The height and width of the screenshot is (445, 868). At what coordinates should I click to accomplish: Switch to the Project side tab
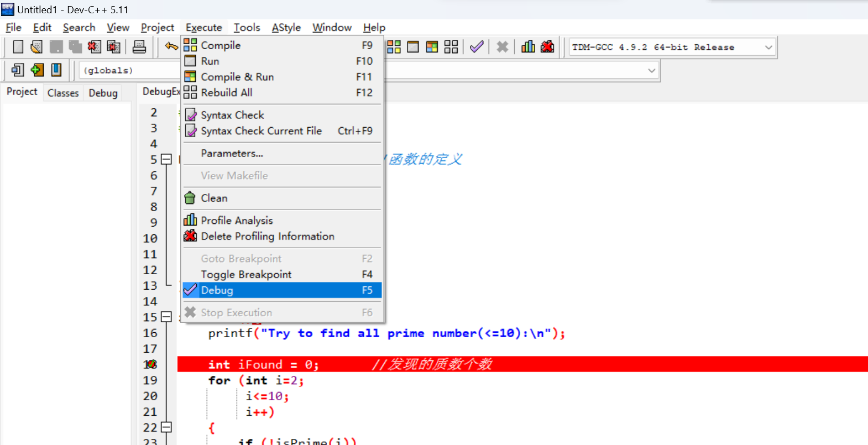pyautogui.click(x=22, y=92)
